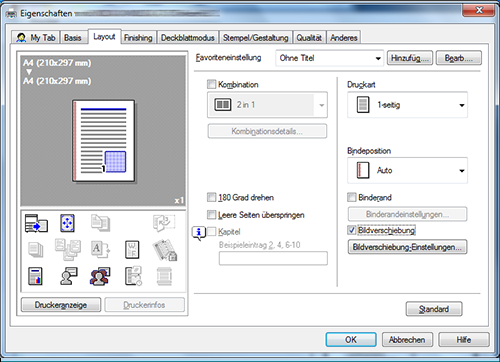Click the greyed stacked sheets icon

[x=36, y=250]
